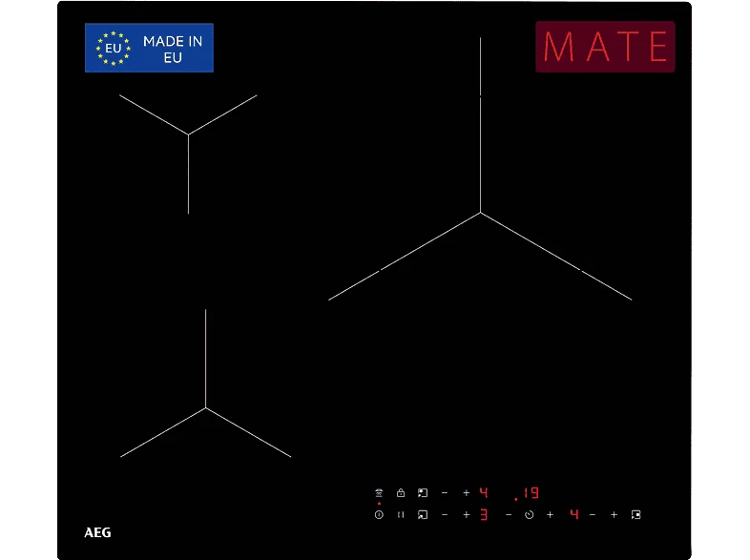Screen dimensions: 750x560
Task: Tap the front-left zone indicator icon
Action: (423, 515)
